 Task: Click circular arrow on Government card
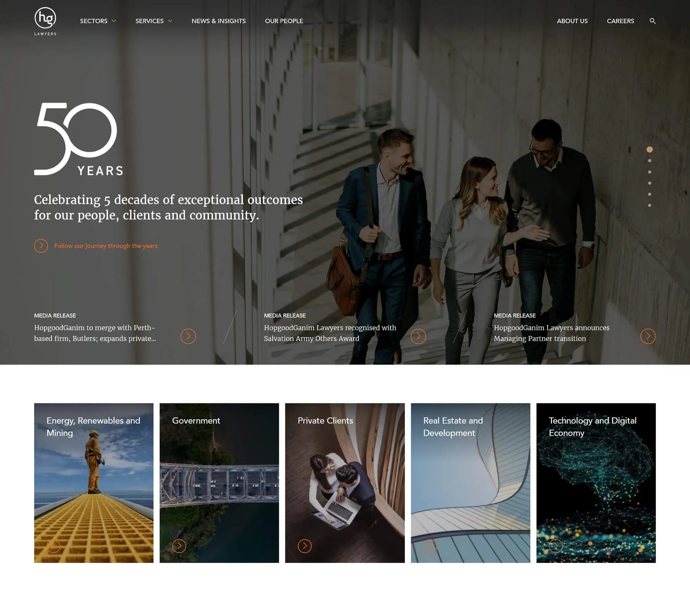tap(179, 546)
